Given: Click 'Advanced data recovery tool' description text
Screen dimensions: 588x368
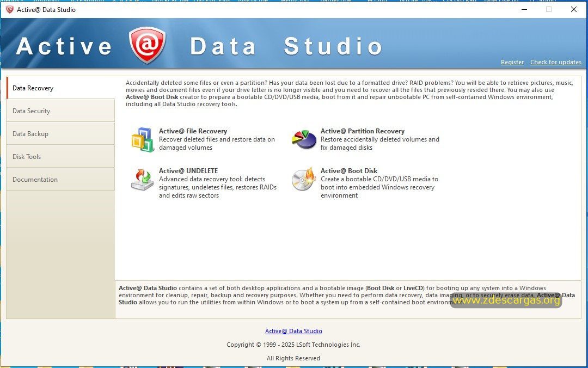Looking at the screenshot, I should pos(218,187).
